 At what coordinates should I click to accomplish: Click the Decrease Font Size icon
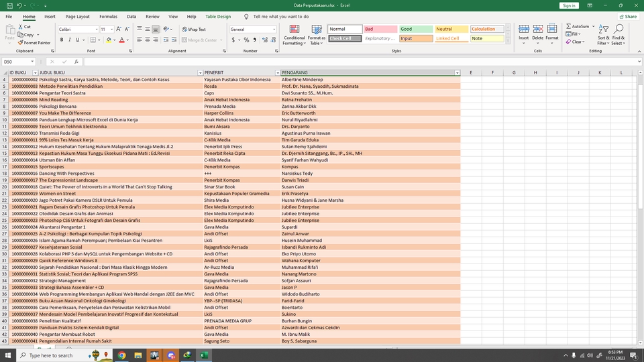tap(127, 29)
